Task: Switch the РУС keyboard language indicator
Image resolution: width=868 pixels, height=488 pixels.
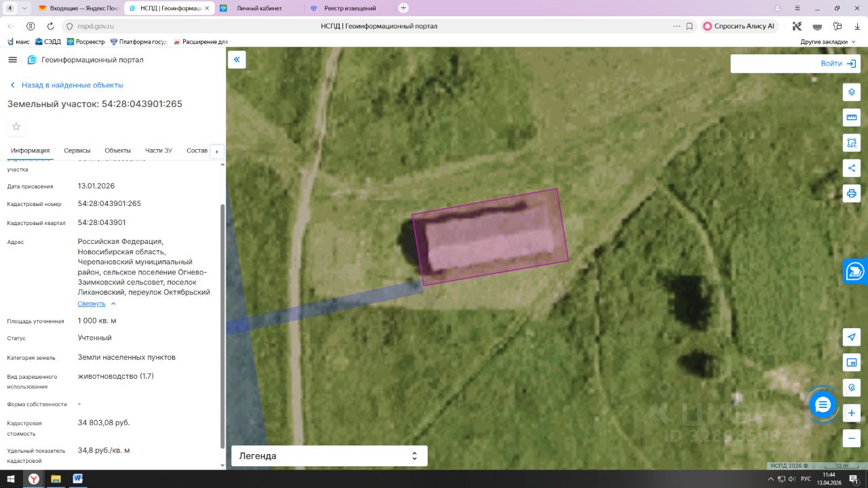Action: click(806, 479)
